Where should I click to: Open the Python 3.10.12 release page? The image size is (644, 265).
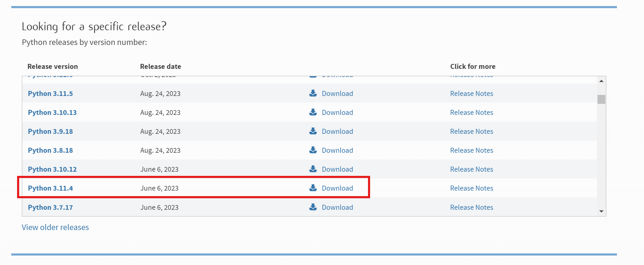(x=52, y=169)
